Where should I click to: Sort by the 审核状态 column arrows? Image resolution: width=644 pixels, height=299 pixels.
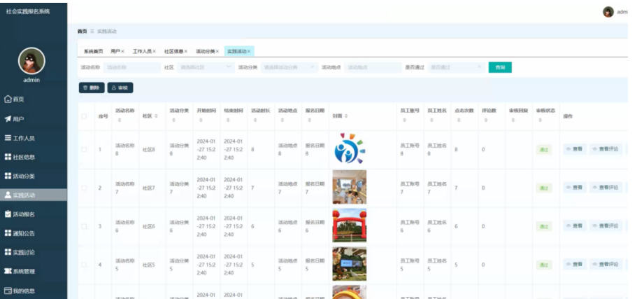coord(541,120)
